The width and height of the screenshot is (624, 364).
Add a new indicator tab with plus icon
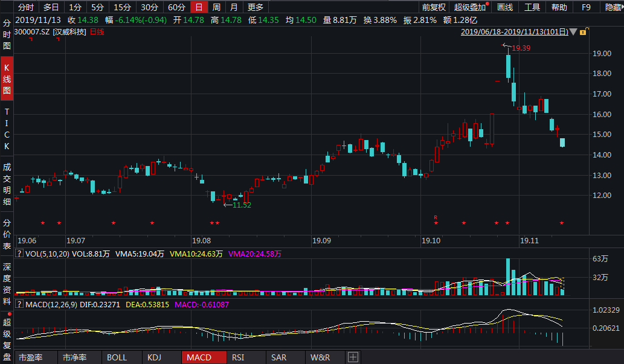click(353, 357)
